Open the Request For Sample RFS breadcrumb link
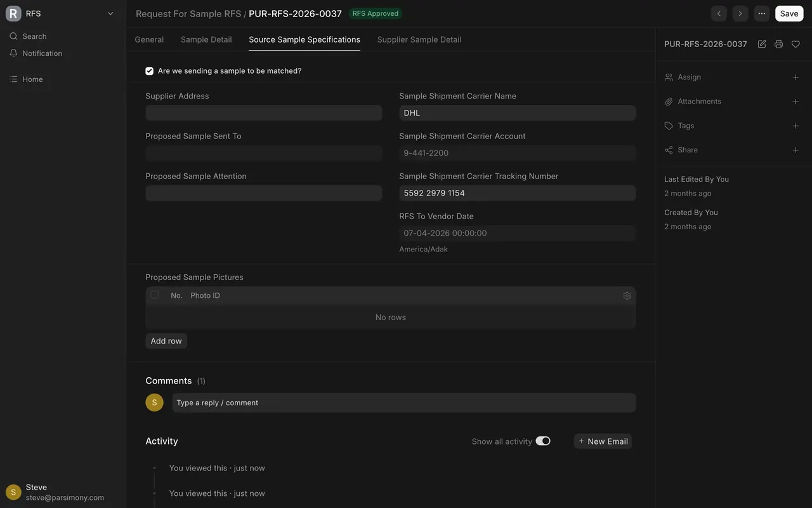The height and width of the screenshot is (508, 812). tap(188, 13)
